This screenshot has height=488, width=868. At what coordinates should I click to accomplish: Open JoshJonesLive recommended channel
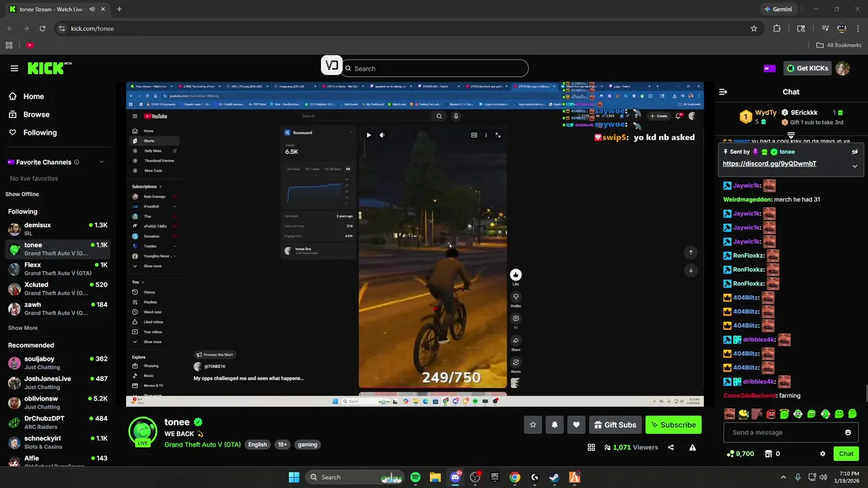[58, 382]
